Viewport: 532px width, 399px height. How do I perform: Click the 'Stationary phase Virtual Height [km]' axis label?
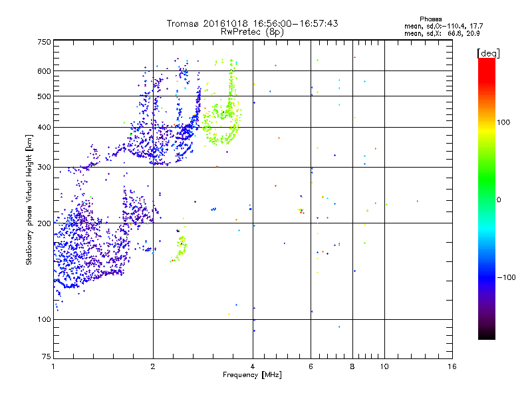pos(29,199)
